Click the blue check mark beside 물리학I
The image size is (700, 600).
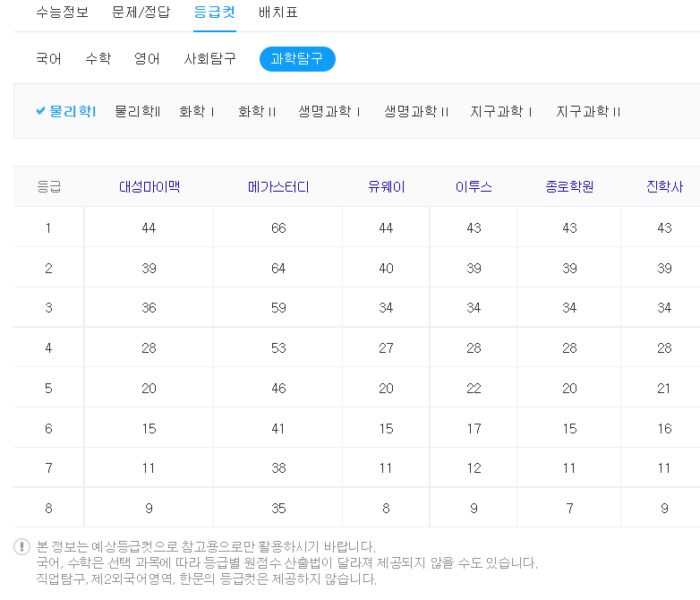pyautogui.click(x=40, y=111)
